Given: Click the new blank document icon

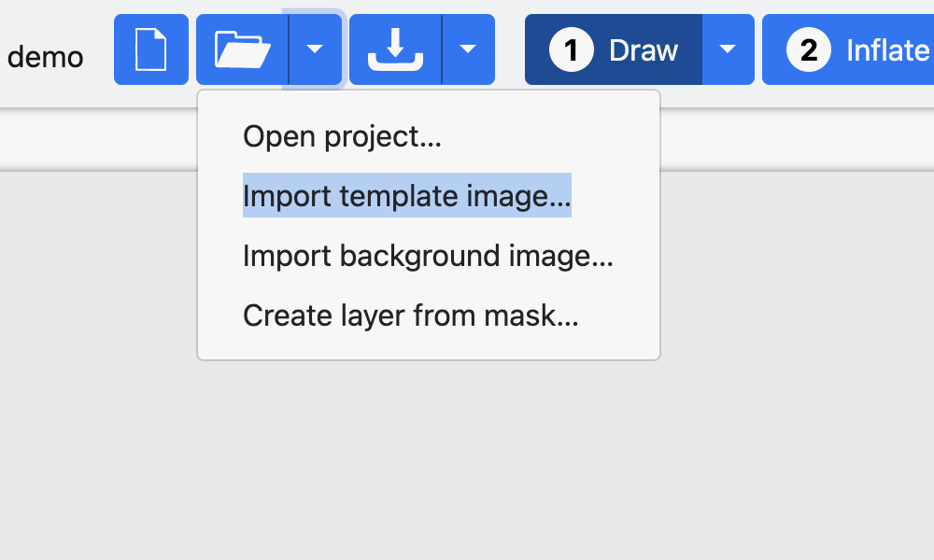Looking at the screenshot, I should coord(151,49).
